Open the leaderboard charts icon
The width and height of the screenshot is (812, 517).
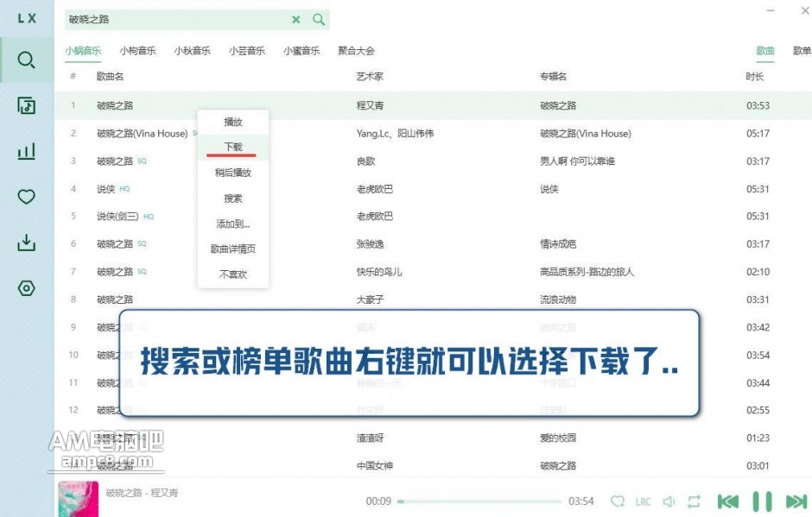27,152
